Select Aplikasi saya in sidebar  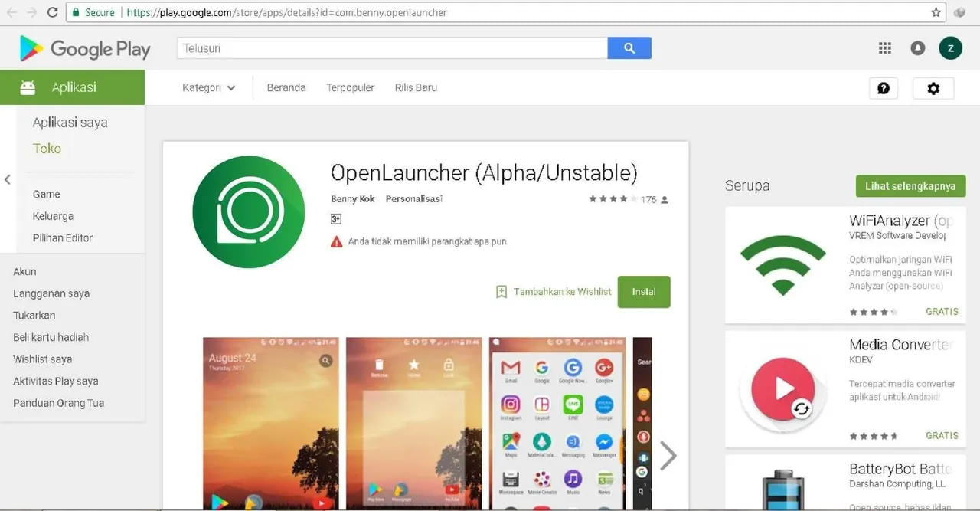pos(70,123)
